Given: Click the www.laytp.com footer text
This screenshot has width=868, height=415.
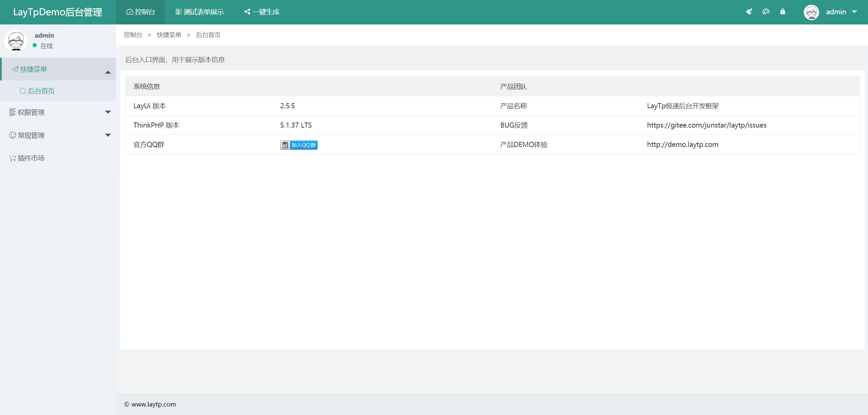Looking at the screenshot, I should (x=154, y=404).
